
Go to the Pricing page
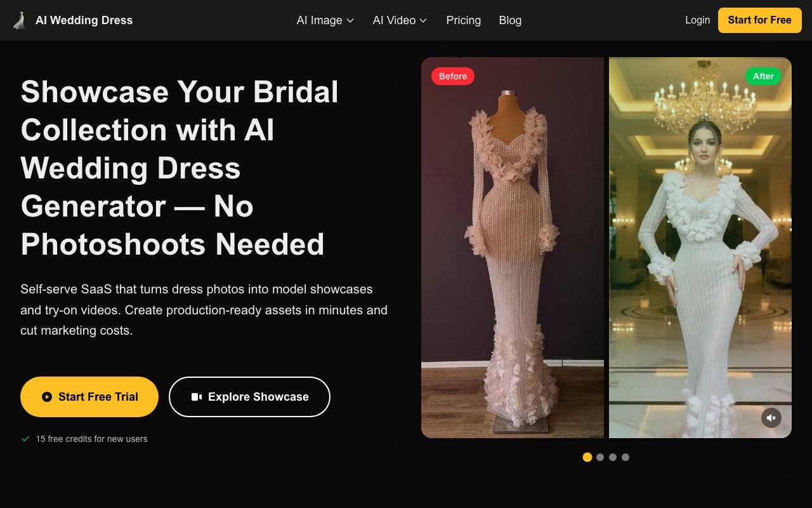click(463, 20)
